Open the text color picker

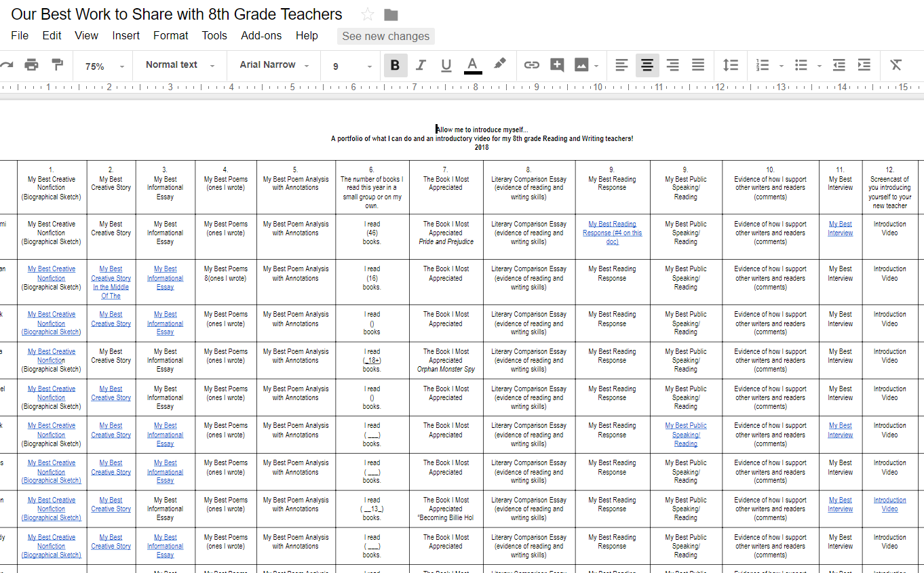coord(473,65)
